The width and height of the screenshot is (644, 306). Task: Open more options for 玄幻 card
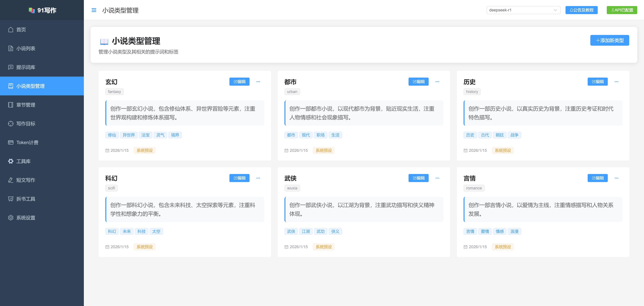pos(258,82)
